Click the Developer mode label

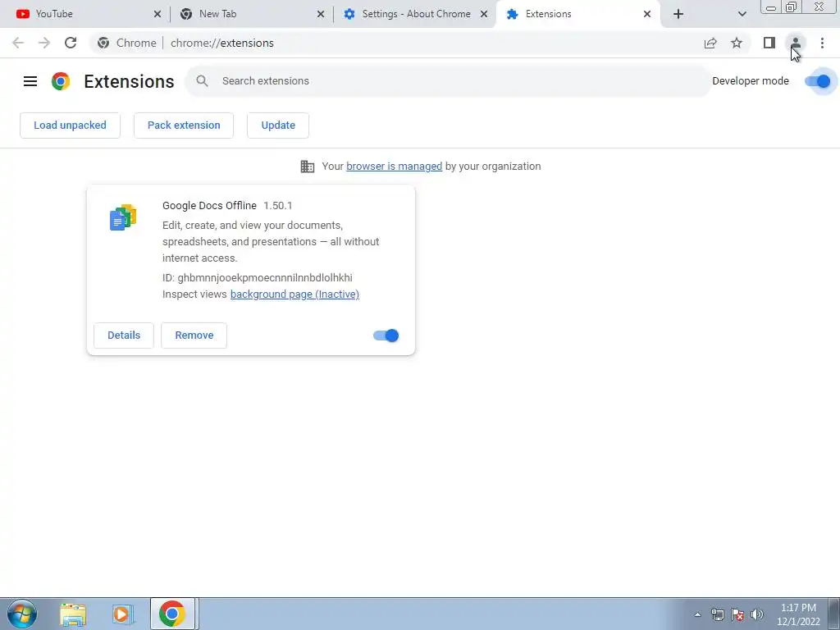751,81
